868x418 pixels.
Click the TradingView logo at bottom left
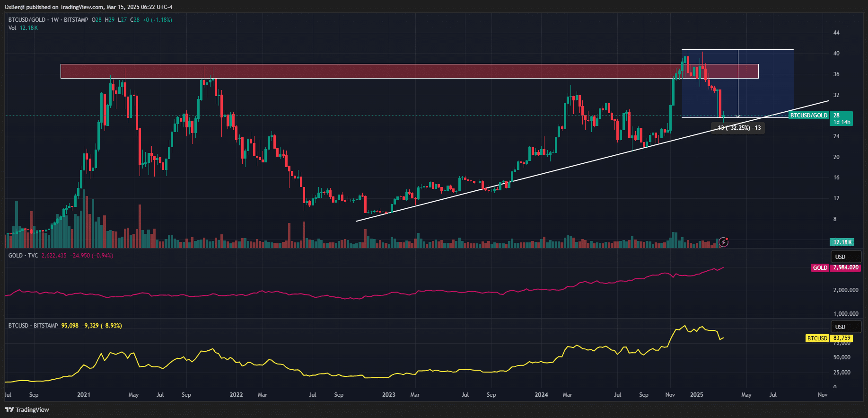(27, 409)
